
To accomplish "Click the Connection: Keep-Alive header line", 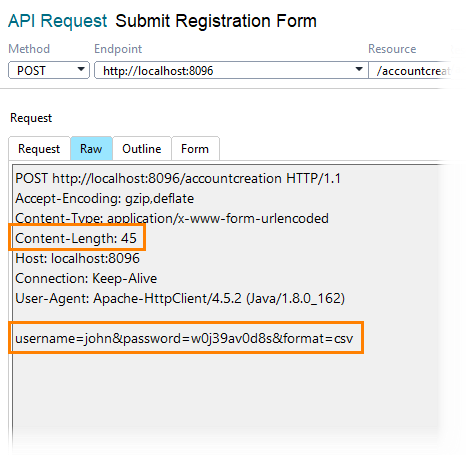I will click(86, 278).
